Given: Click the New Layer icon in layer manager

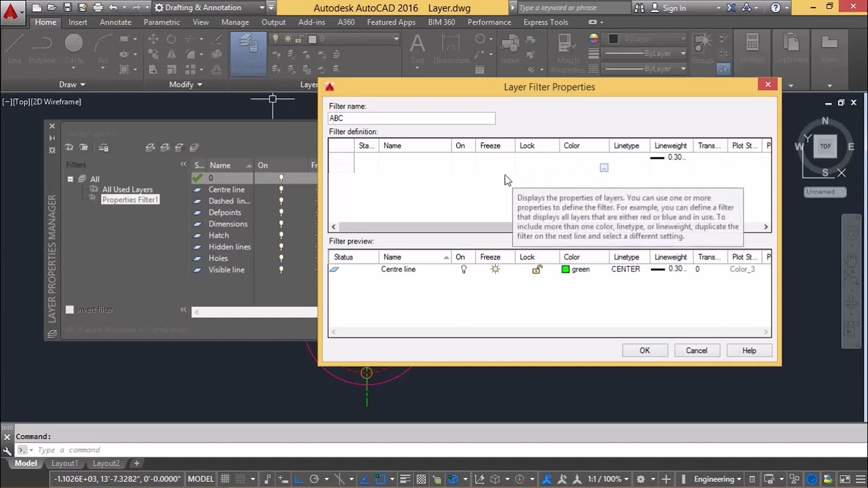Looking at the screenshot, I should coord(151,148).
